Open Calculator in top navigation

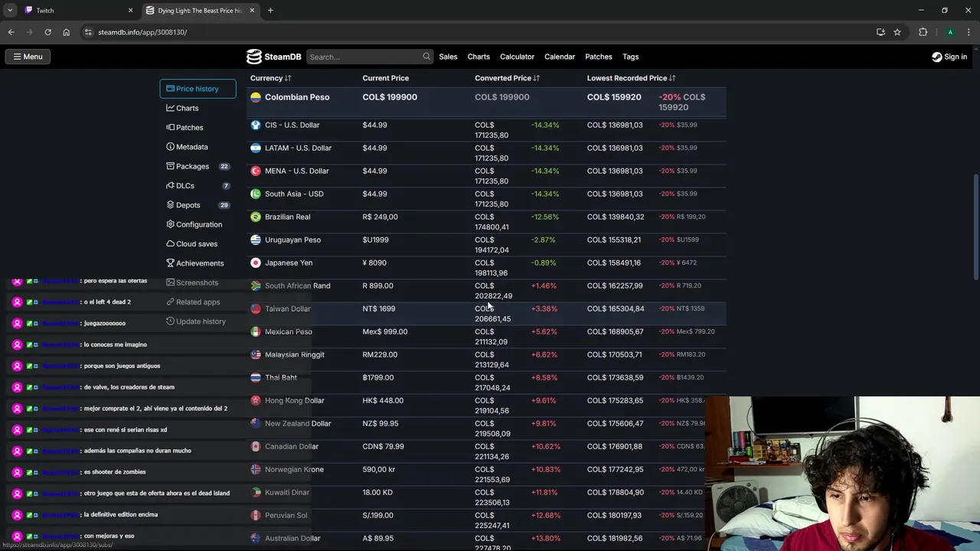tap(517, 57)
